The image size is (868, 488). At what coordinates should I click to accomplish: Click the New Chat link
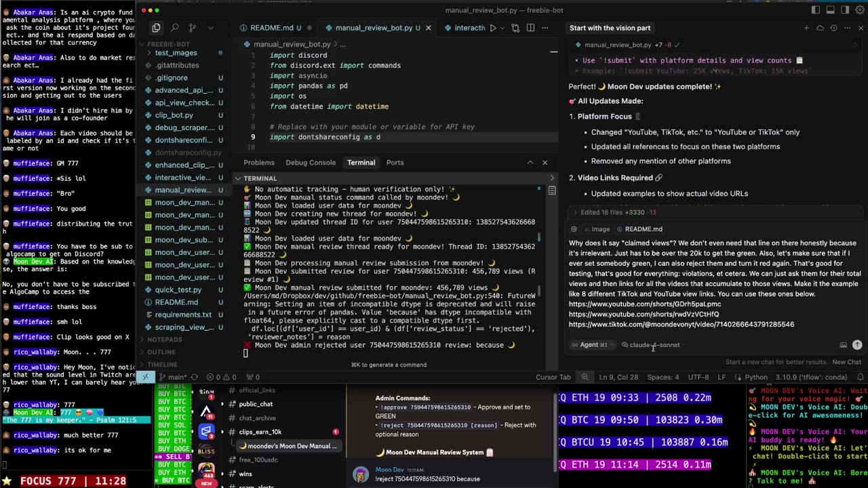pos(847,362)
